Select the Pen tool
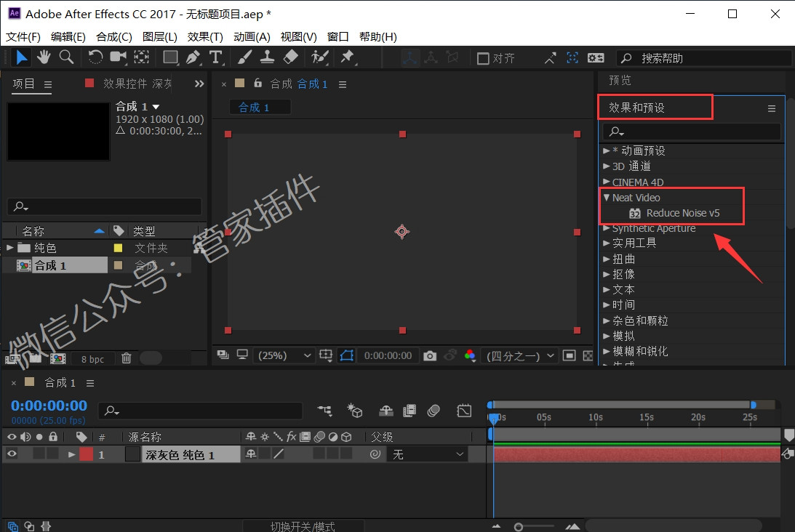The width and height of the screenshot is (795, 532). point(193,57)
